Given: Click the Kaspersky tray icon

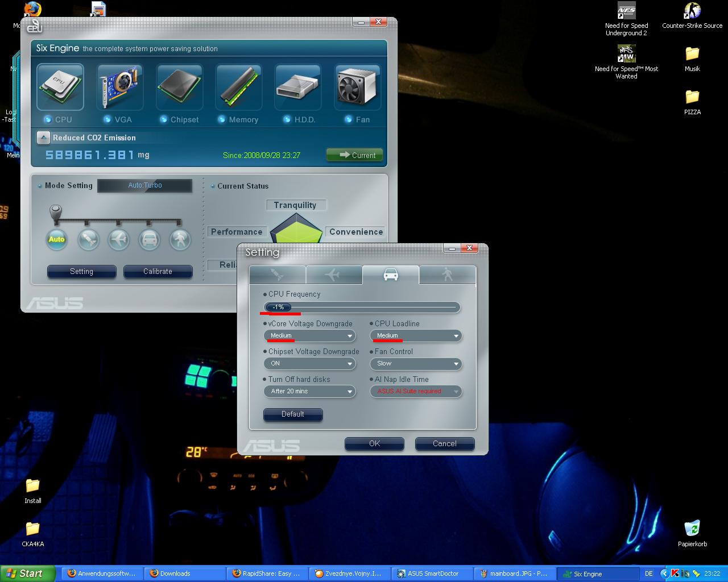Looking at the screenshot, I should 675,573.
